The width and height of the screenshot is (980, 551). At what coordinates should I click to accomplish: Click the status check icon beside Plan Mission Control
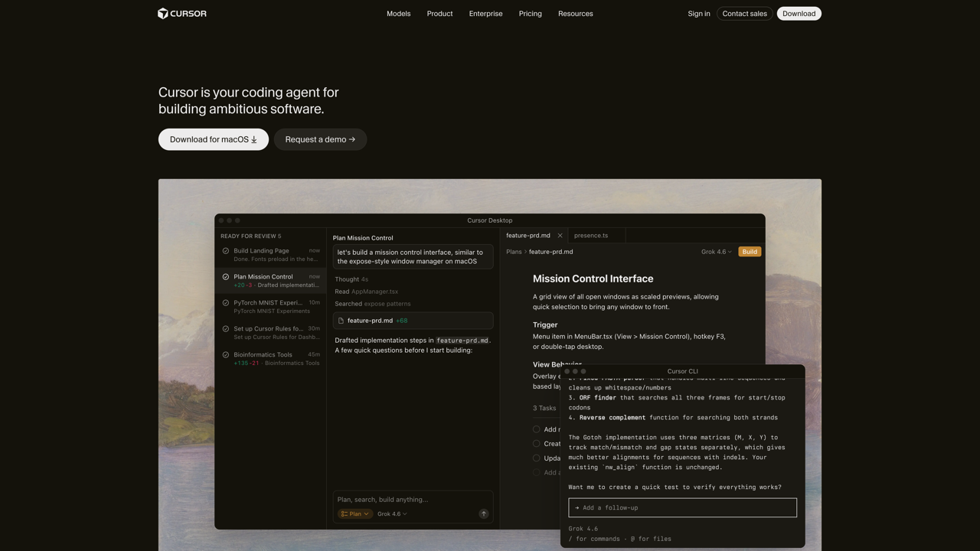[x=226, y=277]
